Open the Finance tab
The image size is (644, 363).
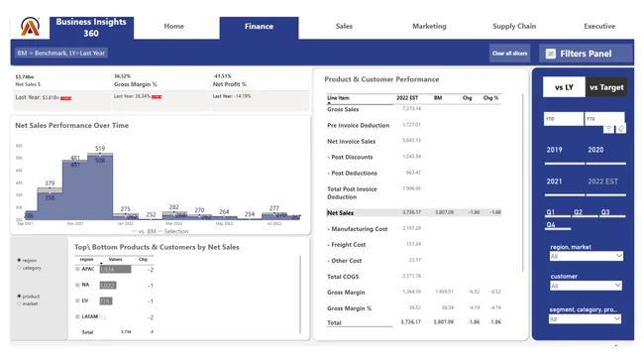coord(259,28)
